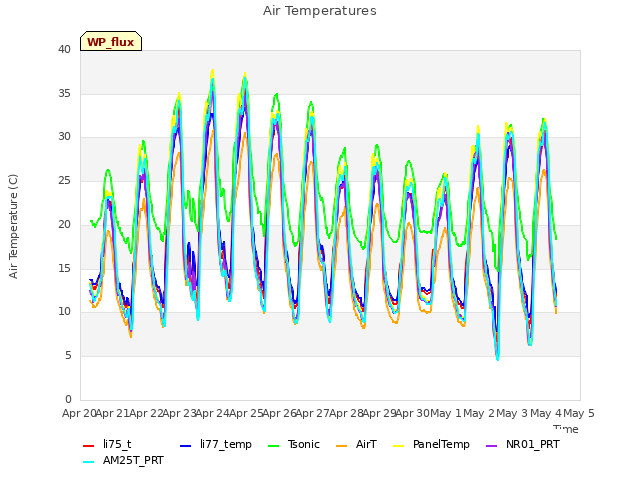The width and height of the screenshot is (640, 480).
Task: Click the Apr 27 x-axis tick label
Action: tap(313, 413)
